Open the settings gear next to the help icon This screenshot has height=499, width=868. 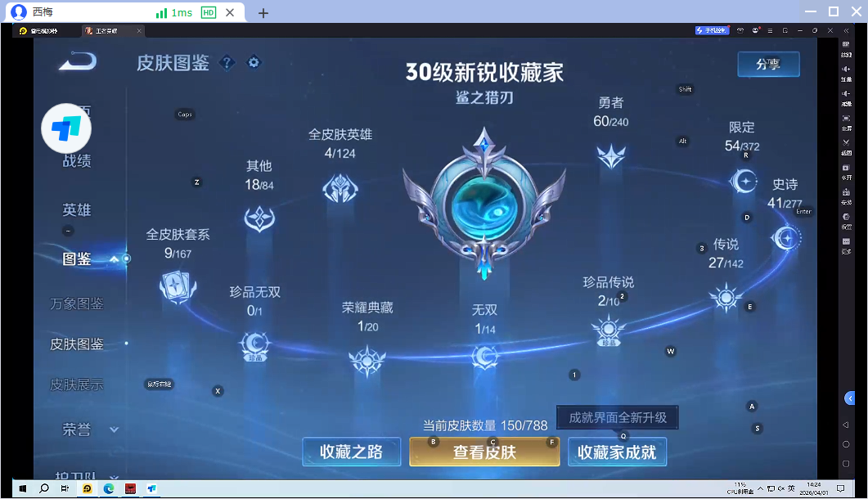254,62
